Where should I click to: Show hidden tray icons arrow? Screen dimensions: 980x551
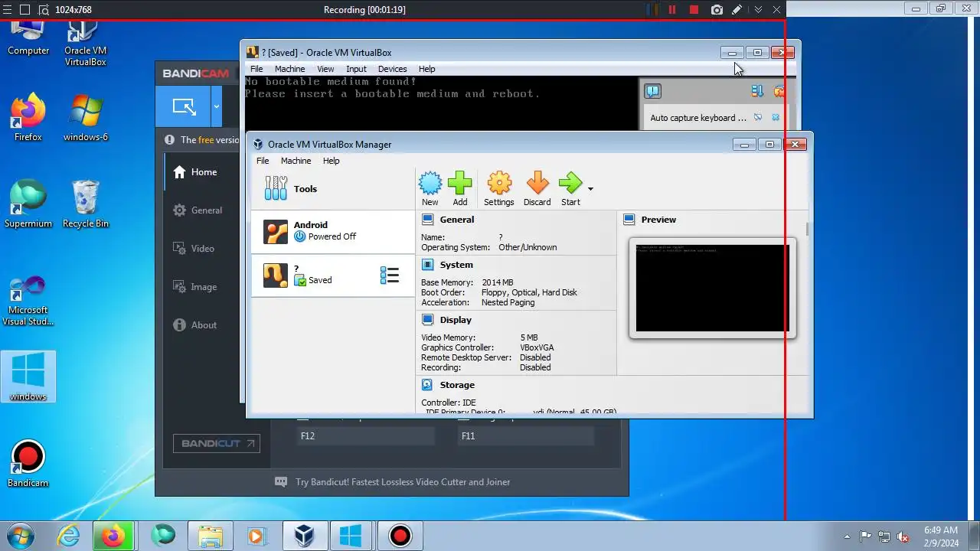[x=847, y=536]
